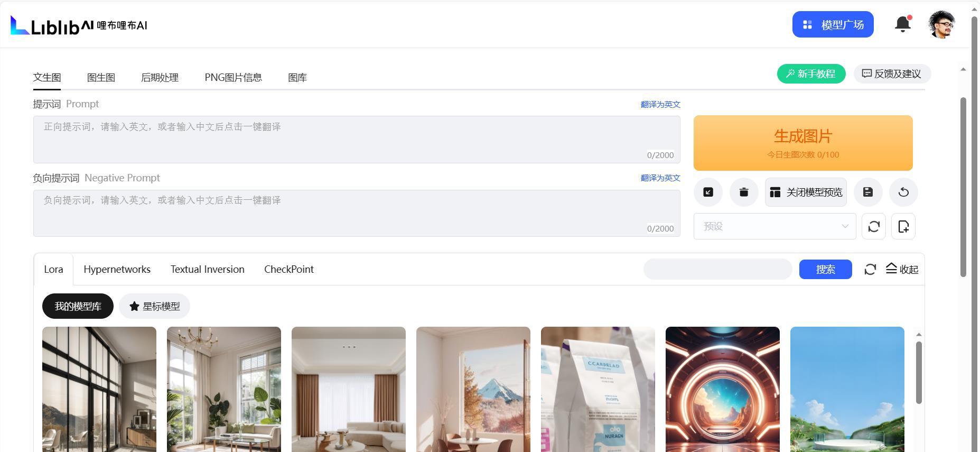Click the positive prompt text area
This screenshot has width=980, height=452.
click(357, 140)
